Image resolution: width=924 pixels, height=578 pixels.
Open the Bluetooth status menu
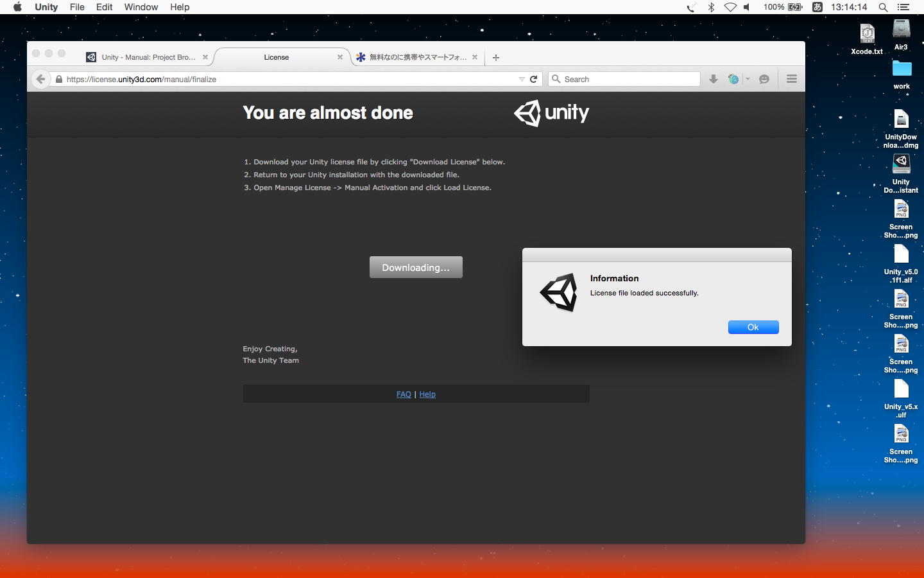(x=711, y=7)
